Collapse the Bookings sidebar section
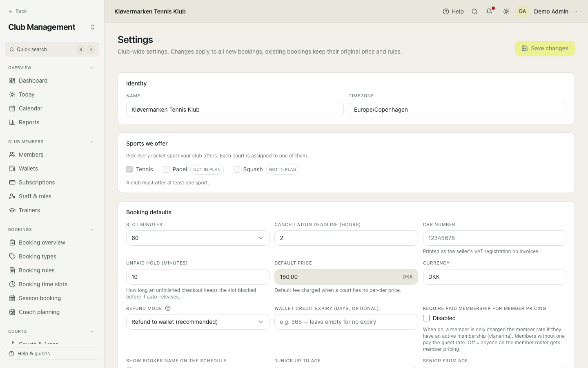This screenshot has width=588, height=368. point(92,230)
